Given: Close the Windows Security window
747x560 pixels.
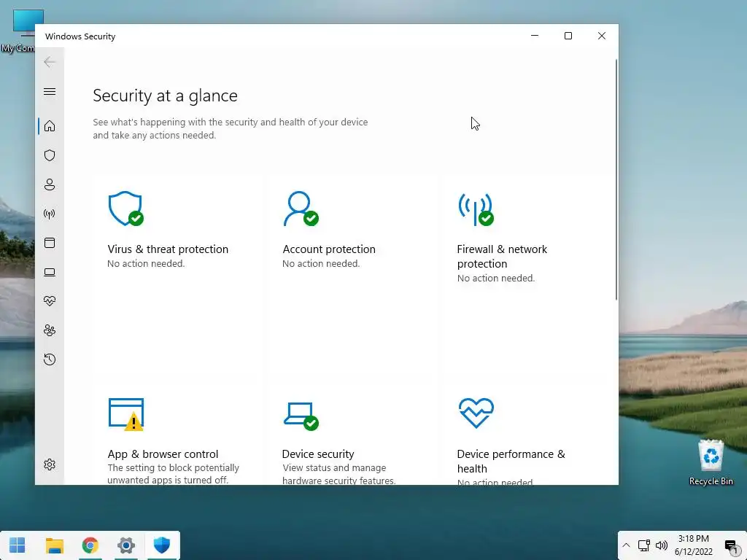Looking at the screenshot, I should click(x=602, y=36).
